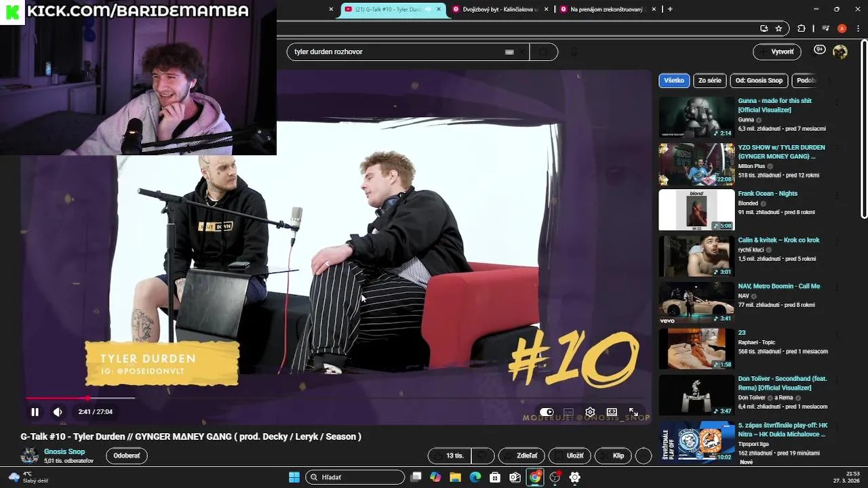
Task: Open the Chrome profile avatar
Action: (x=842, y=28)
